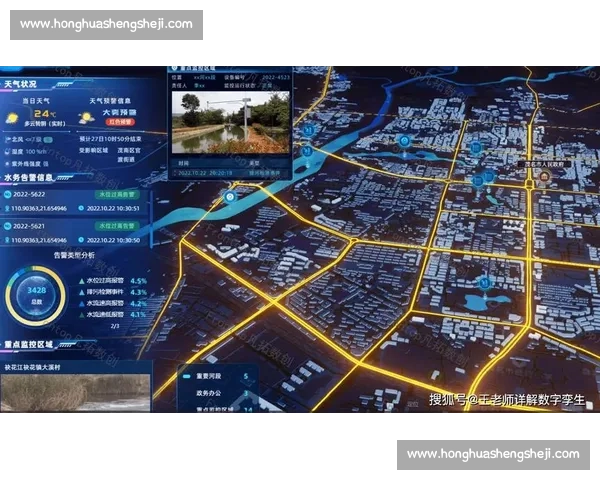
Task: Expand the 水务告警信息 panel header
Action: click(x=30, y=179)
